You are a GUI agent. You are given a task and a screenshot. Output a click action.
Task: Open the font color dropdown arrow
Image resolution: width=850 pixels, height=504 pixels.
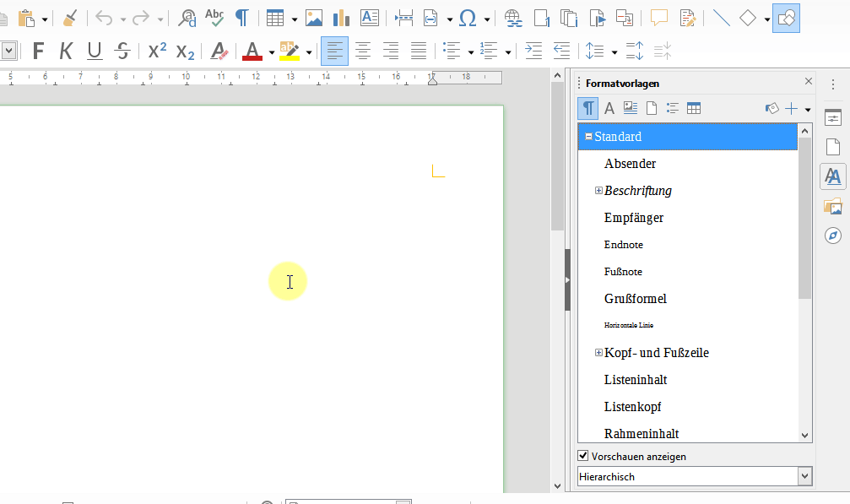[272, 52]
